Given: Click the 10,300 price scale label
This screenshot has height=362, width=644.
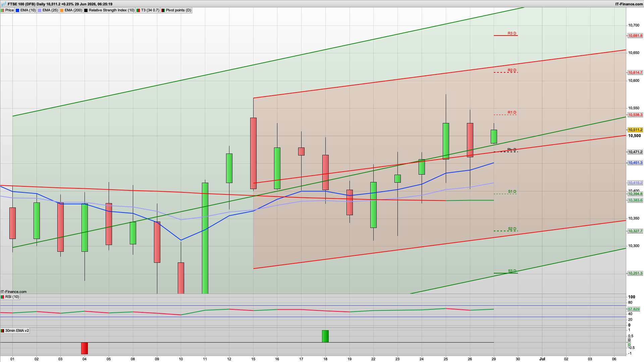Looking at the screenshot, I should coord(634,246).
